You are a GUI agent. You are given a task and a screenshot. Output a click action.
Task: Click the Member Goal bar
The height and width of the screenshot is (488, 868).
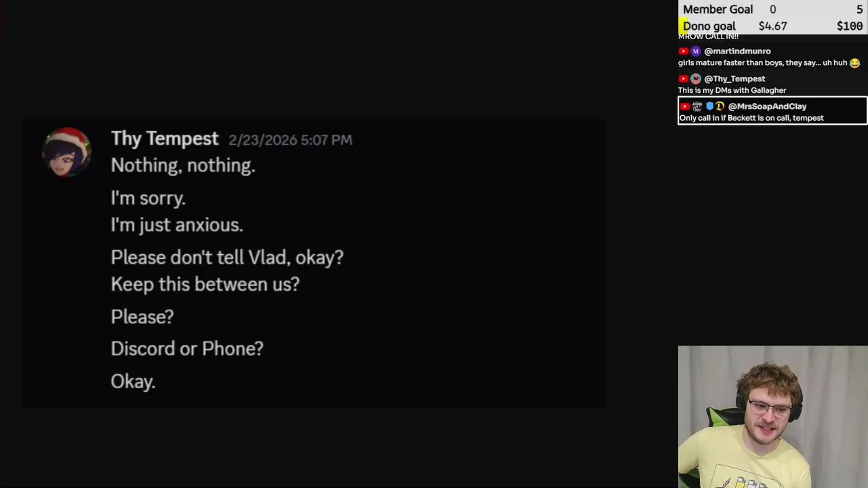coord(772,9)
